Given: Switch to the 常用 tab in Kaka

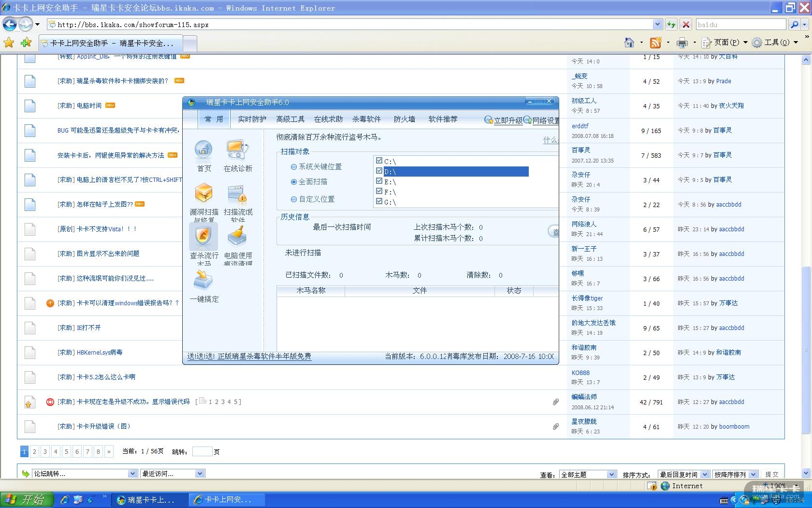Looking at the screenshot, I should [214, 119].
